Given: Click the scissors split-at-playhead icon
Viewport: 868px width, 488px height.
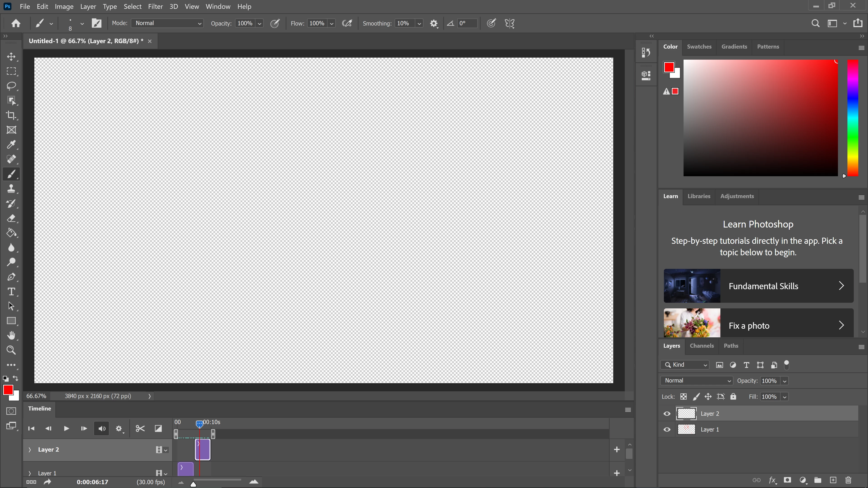Looking at the screenshot, I should tap(140, 429).
